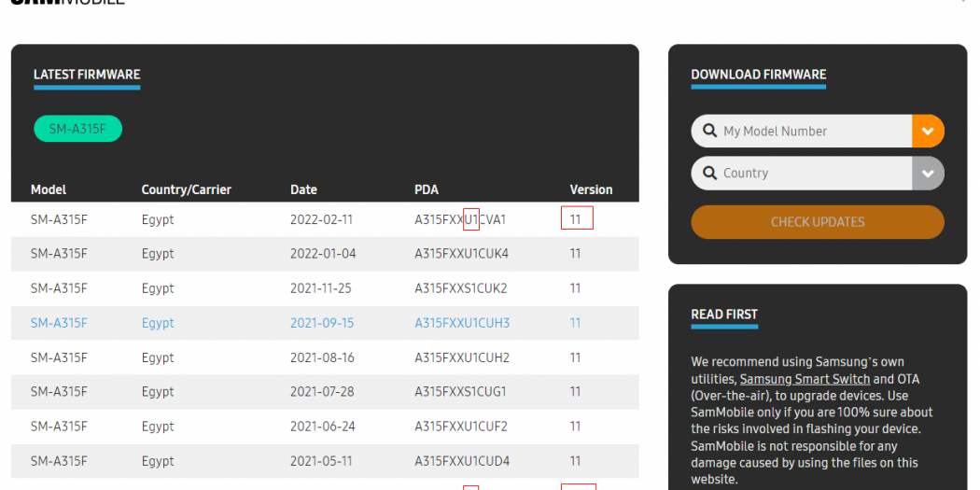The height and width of the screenshot is (490, 980).
Task: Click the SM-A315F model filter pill
Action: (78, 129)
